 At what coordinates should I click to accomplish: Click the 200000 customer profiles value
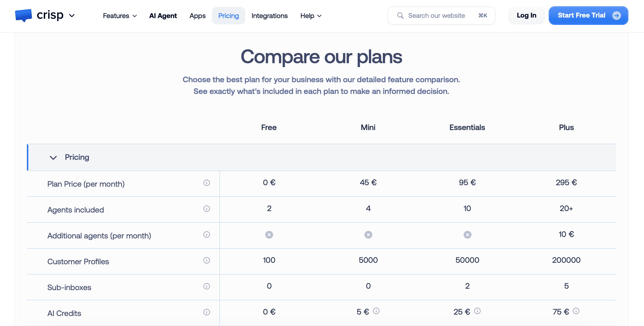[x=566, y=260]
